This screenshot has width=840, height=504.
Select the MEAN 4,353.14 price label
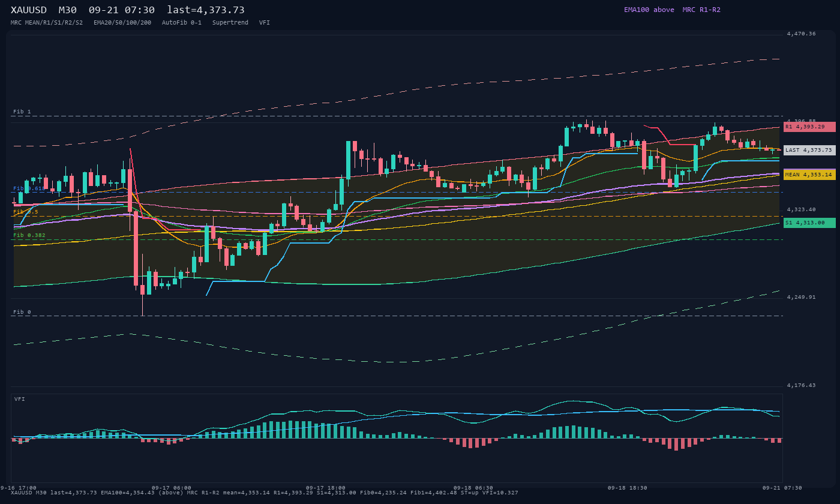tap(809, 175)
